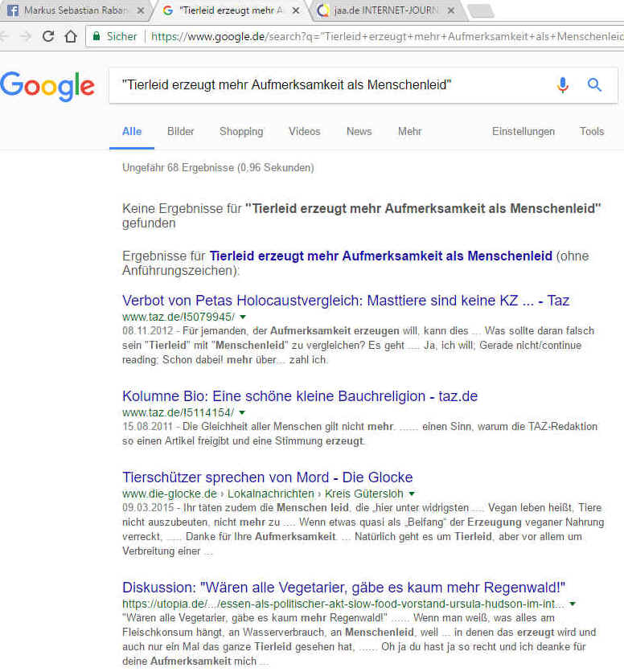Open Diskussion Wären alle Vegetarier result
The image size is (624, 672).
point(343,588)
